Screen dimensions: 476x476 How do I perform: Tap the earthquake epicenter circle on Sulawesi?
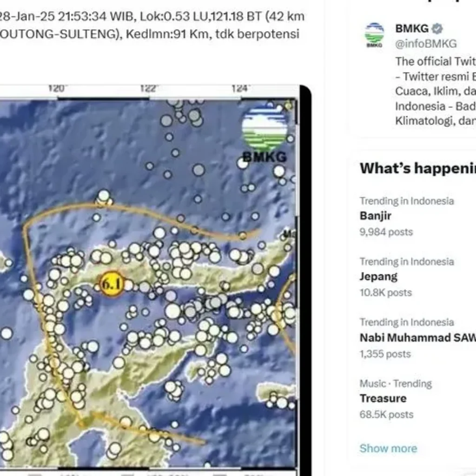pos(113,283)
